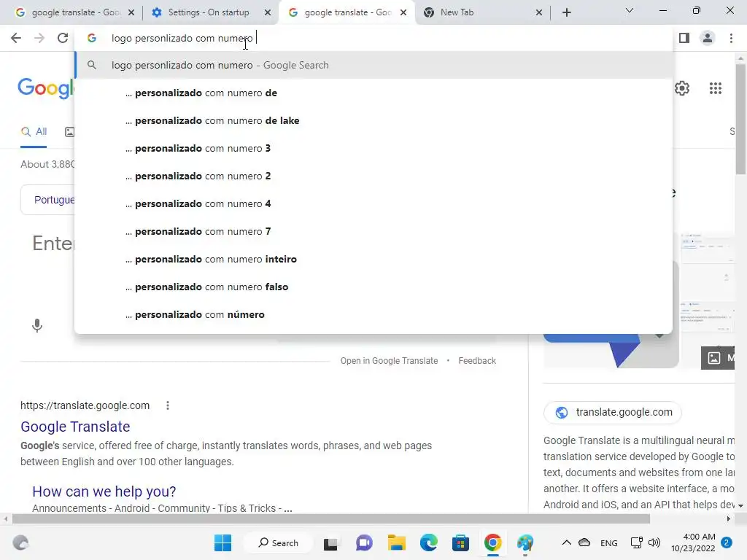Choose suggestion 'personalizado com numero inteiro'

click(x=373, y=259)
